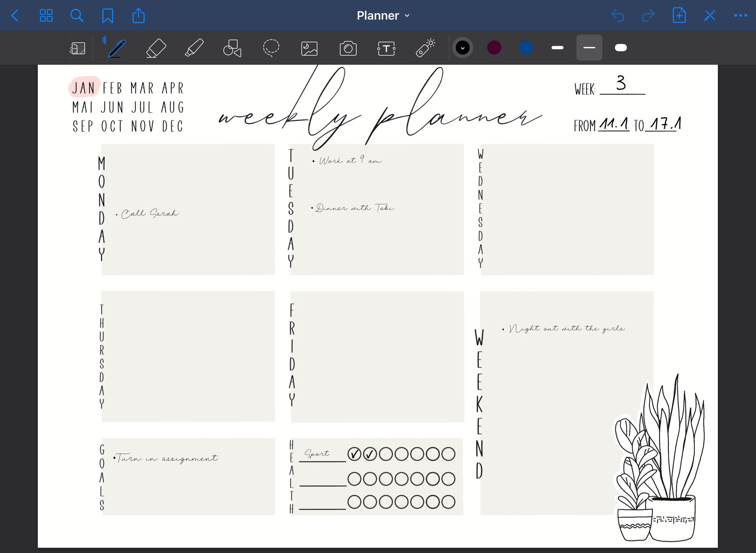
Task: Select the Text tool
Action: [x=387, y=48]
